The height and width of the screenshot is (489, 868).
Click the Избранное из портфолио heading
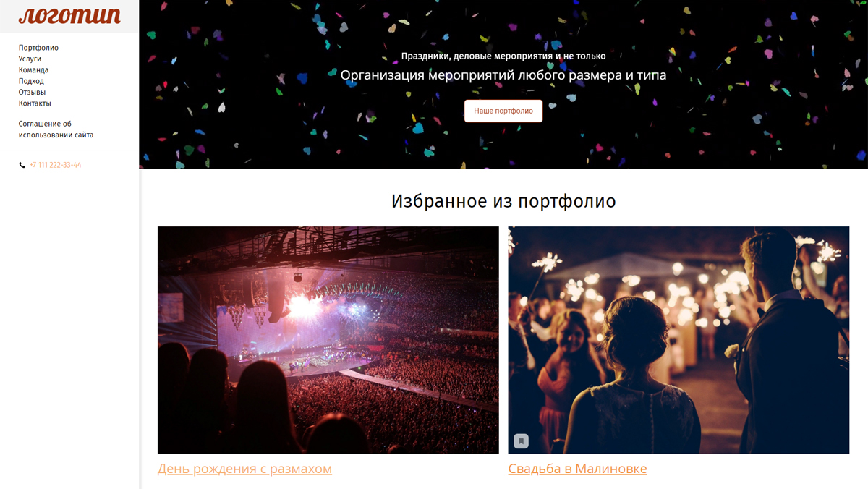tap(503, 201)
